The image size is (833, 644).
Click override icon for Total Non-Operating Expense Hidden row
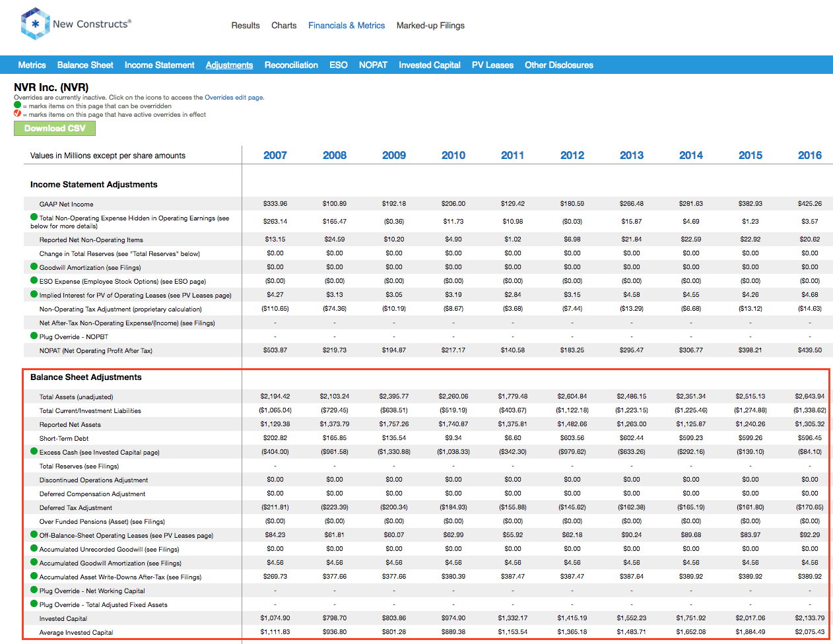(34, 217)
